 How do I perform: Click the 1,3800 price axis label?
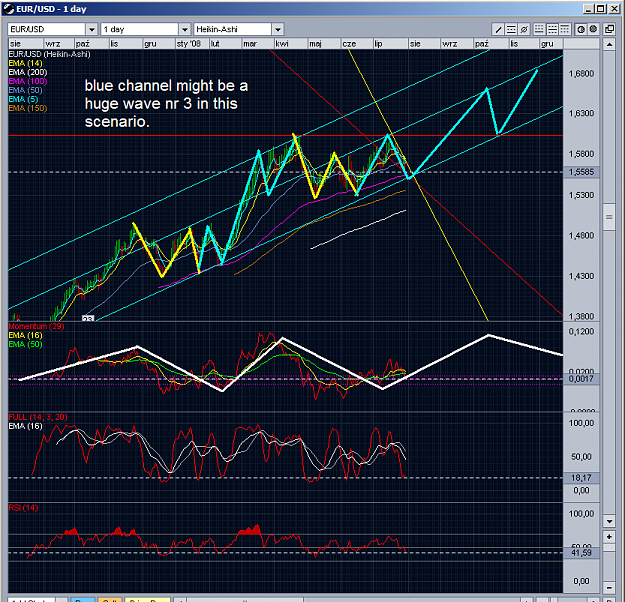pyautogui.click(x=581, y=317)
